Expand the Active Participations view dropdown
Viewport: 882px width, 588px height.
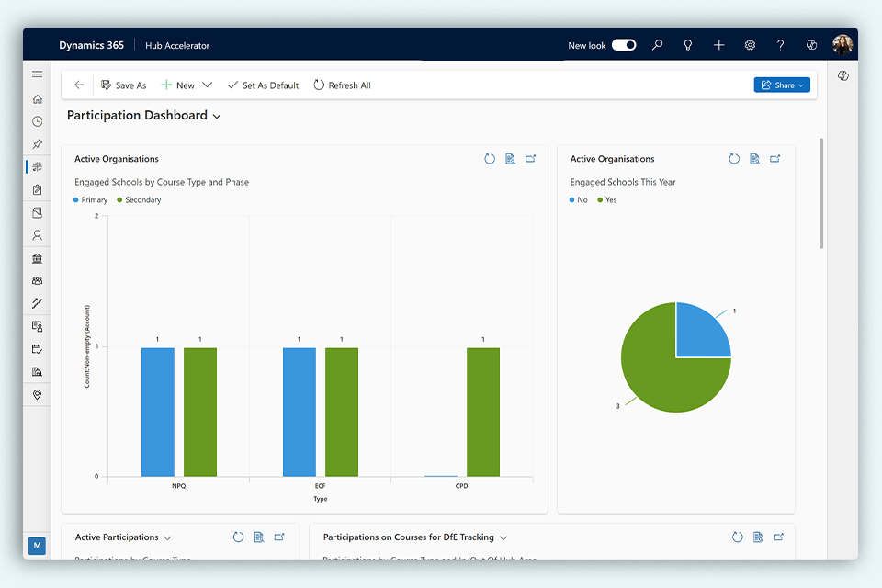167,537
